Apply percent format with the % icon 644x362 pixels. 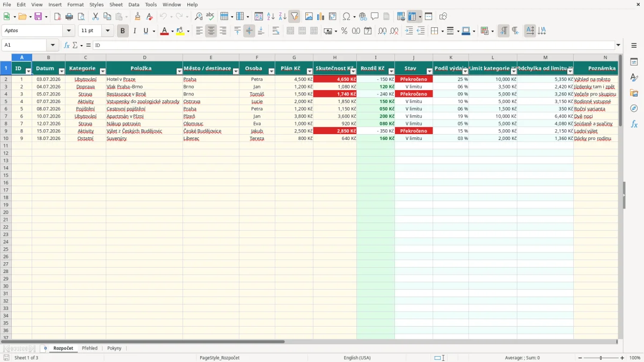344,31
